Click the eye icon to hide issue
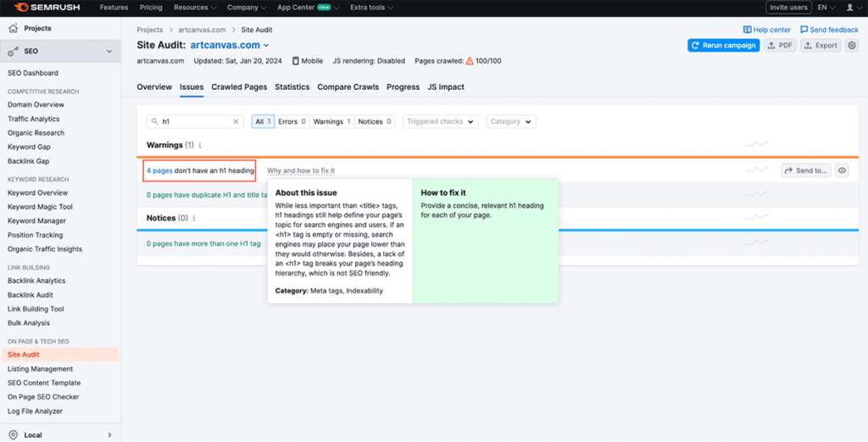The width and height of the screenshot is (868, 442). [842, 171]
